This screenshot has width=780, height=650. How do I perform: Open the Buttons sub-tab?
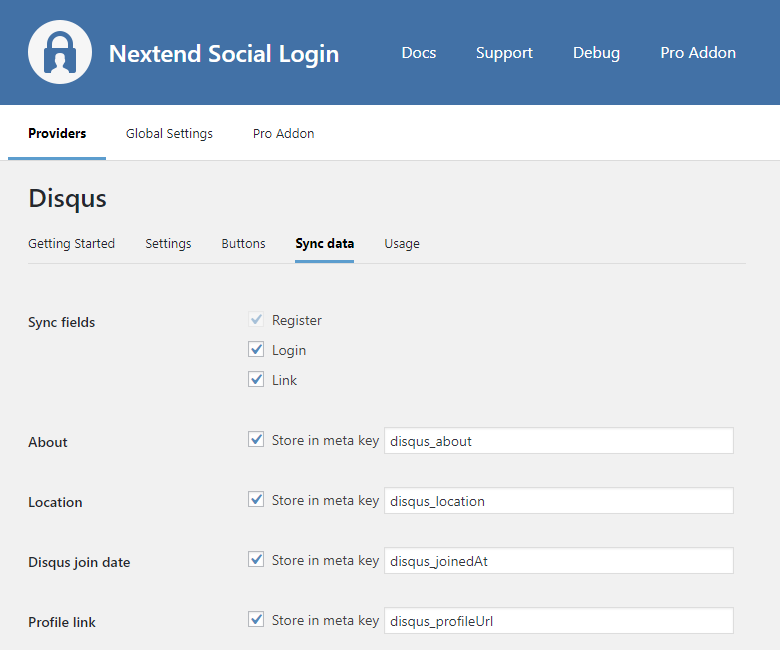pyautogui.click(x=243, y=243)
